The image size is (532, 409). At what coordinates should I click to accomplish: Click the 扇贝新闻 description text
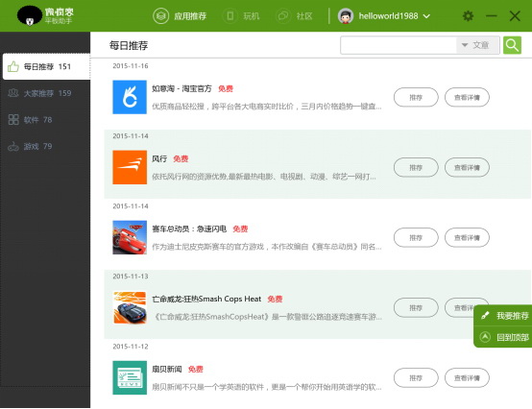[267, 387]
